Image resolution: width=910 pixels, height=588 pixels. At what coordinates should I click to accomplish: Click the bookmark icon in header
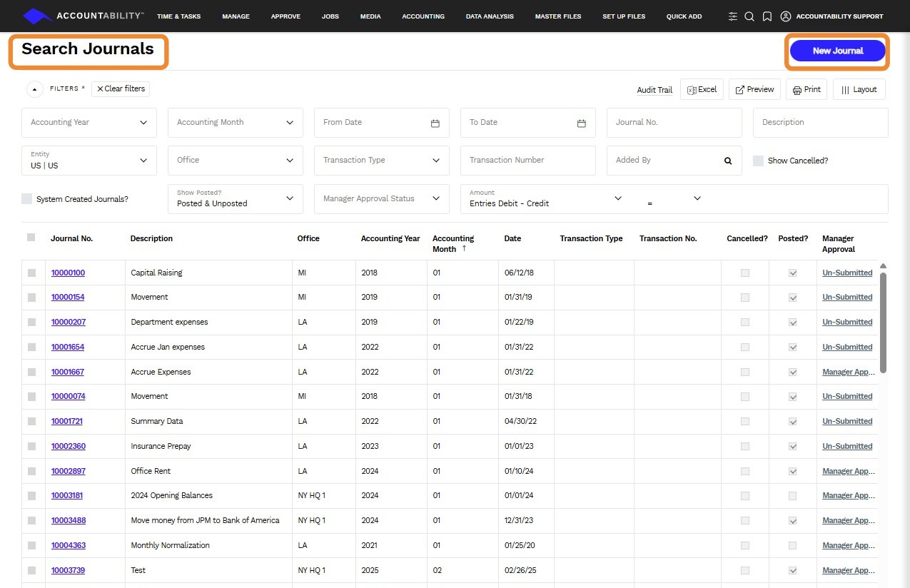click(767, 16)
